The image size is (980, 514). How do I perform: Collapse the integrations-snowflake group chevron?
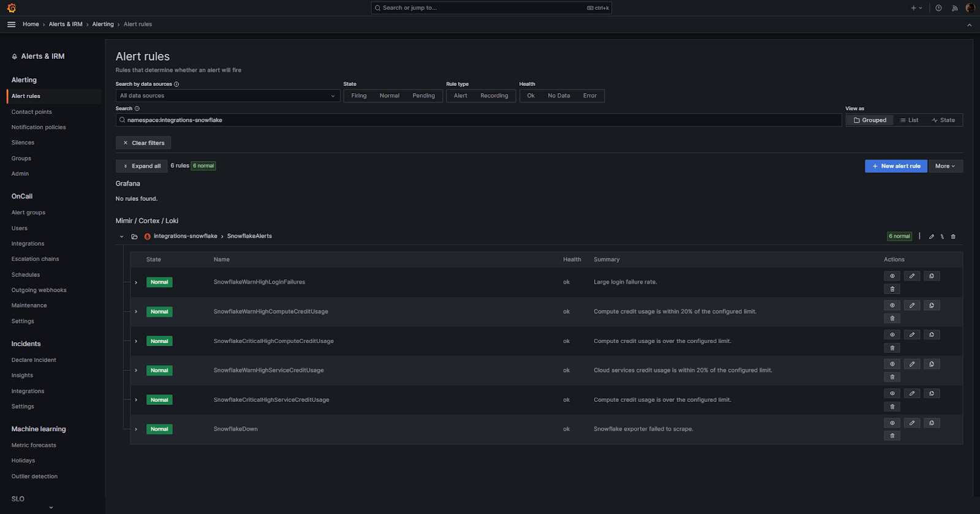122,236
